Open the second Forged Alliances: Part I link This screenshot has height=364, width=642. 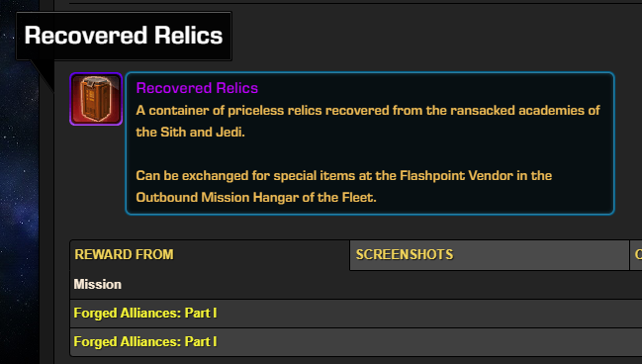click(x=145, y=341)
